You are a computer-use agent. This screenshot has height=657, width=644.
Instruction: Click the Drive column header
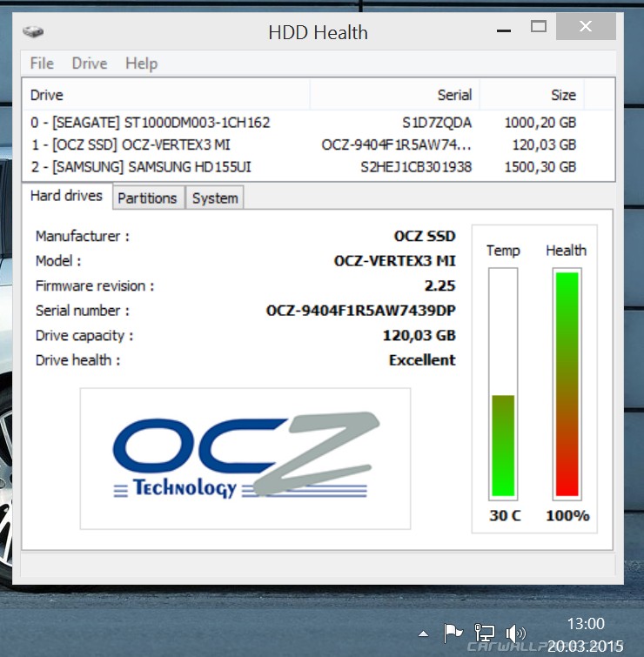pos(166,95)
